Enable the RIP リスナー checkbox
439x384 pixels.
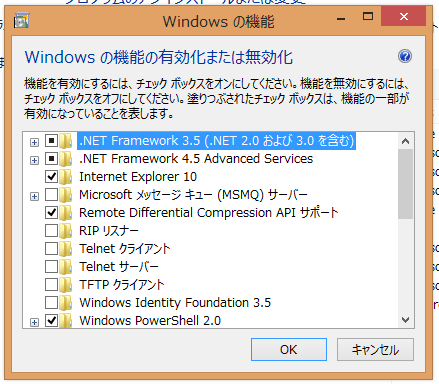(51, 231)
